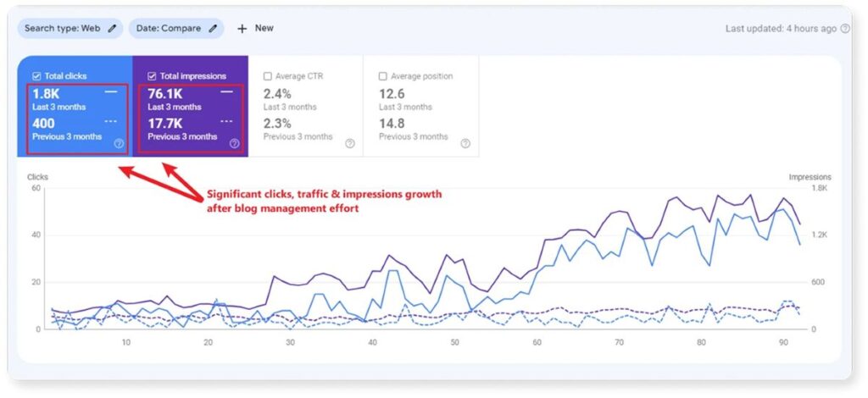
Task: Click the 60 mark on chart x-axis
Action: [537, 343]
